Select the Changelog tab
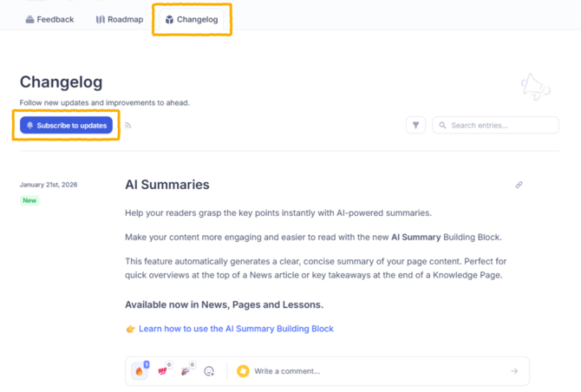Screen dimensions: 581x392 192,19
